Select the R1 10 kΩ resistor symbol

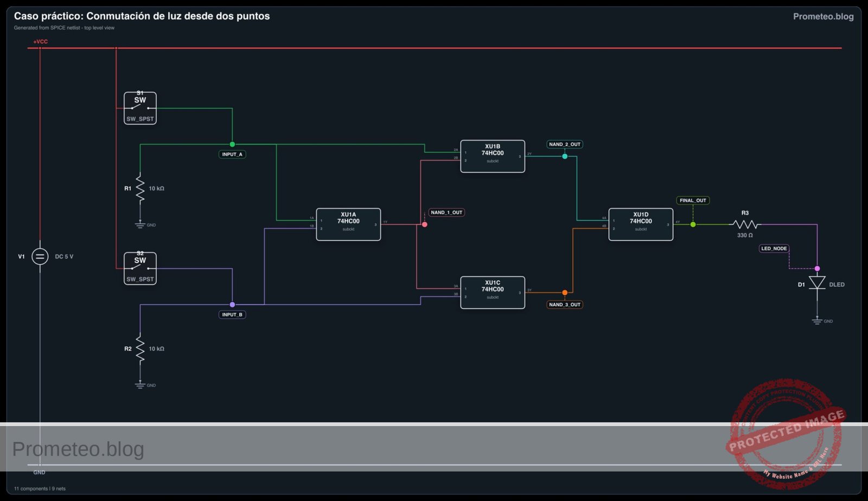[x=140, y=188]
